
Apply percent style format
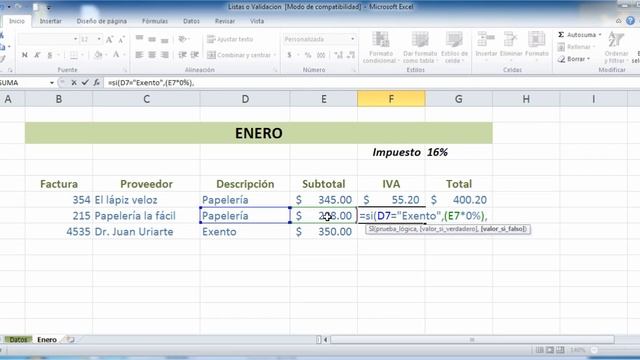[x=308, y=55]
